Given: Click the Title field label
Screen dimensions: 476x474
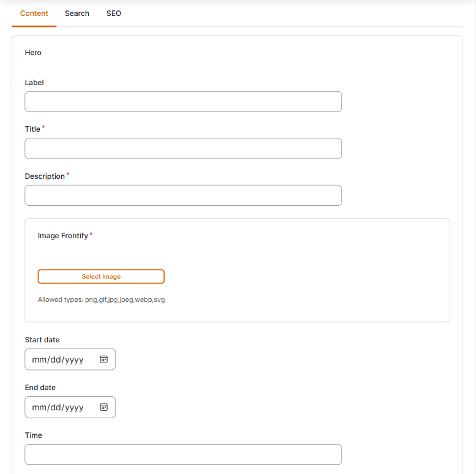Looking at the screenshot, I should click(32, 129).
